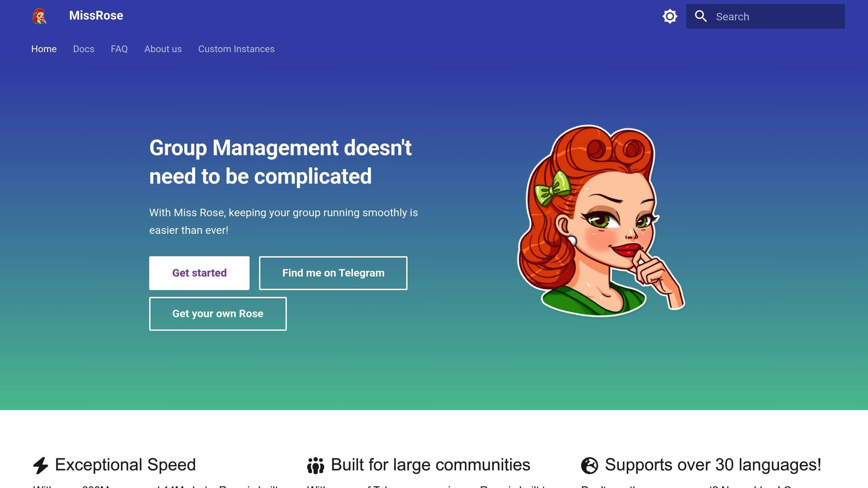This screenshot has height=488, width=868.
Task: Click the MissRose logo avatar in header
Action: click(39, 16)
